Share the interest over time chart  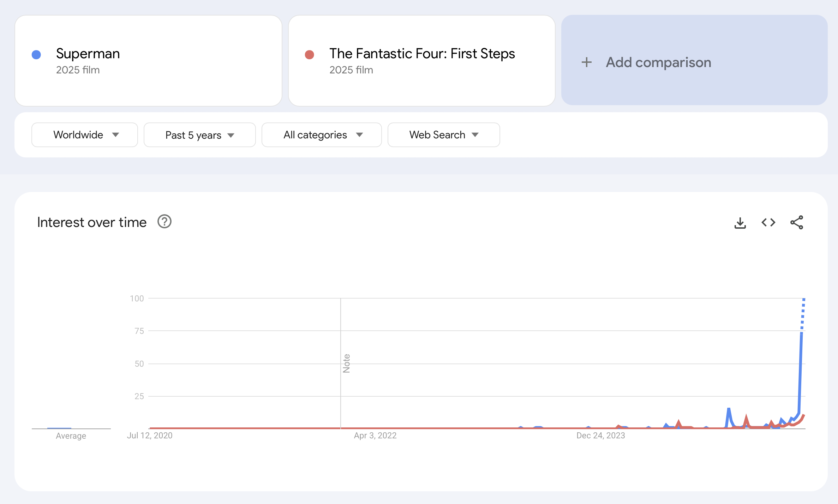point(797,222)
